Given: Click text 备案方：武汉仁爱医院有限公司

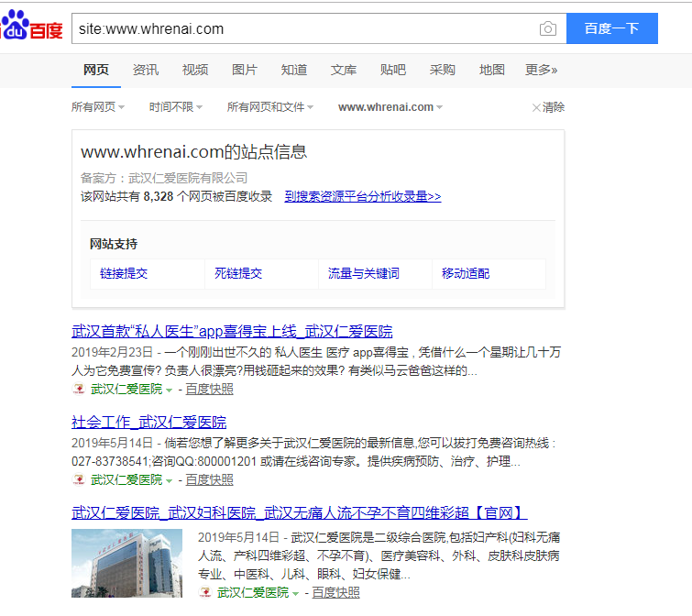Looking at the screenshot, I should tap(164, 178).
